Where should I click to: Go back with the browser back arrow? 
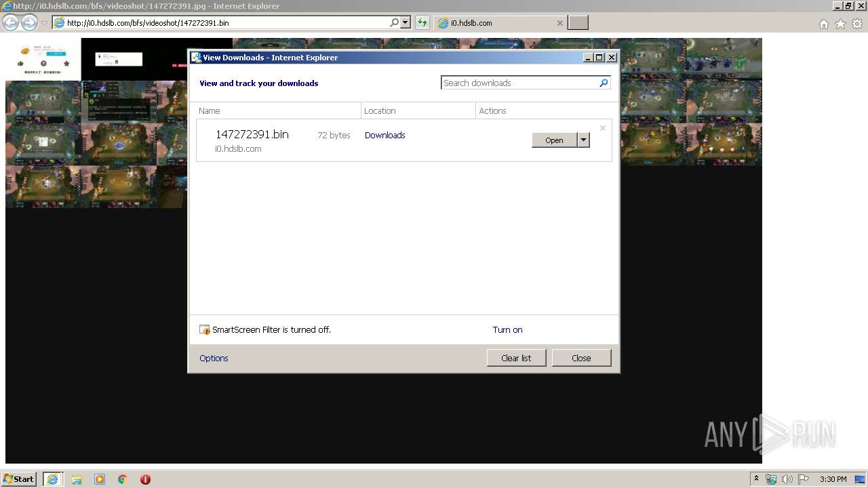coord(10,22)
